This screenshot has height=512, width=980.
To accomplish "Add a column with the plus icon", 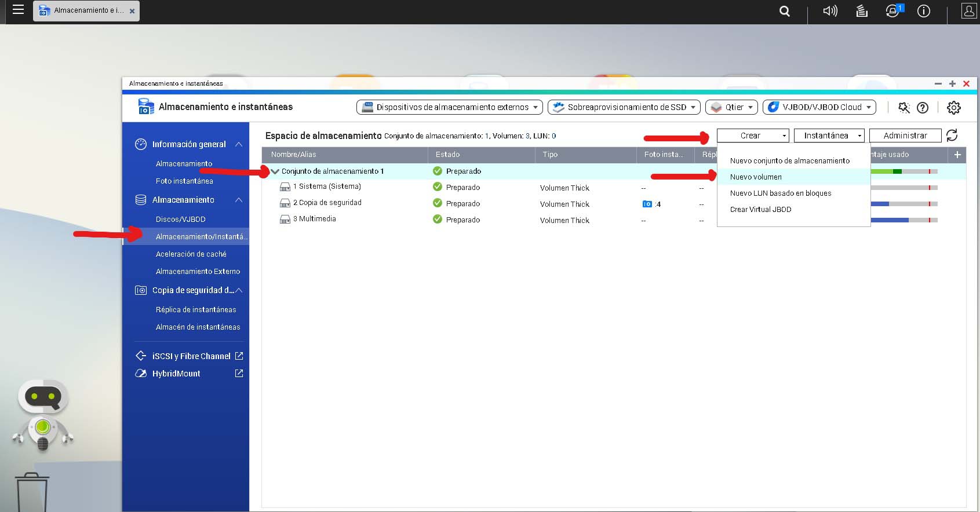I will [957, 155].
